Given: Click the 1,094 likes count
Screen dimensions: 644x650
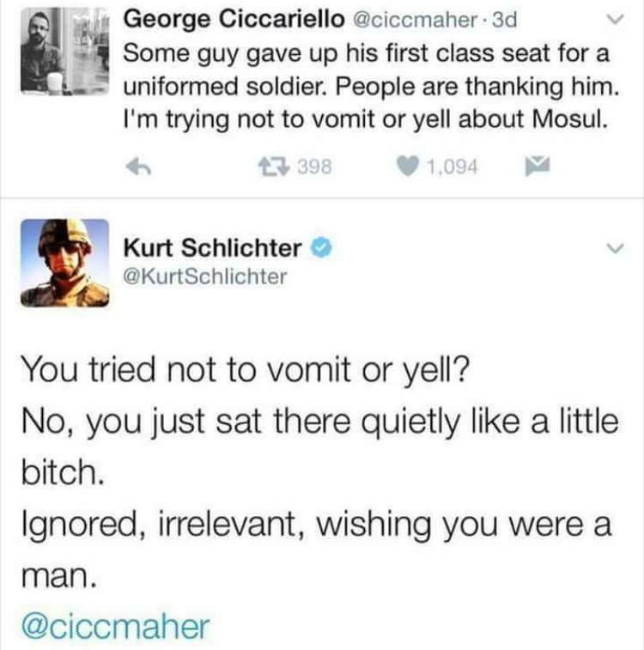Looking at the screenshot, I should tap(453, 167).
